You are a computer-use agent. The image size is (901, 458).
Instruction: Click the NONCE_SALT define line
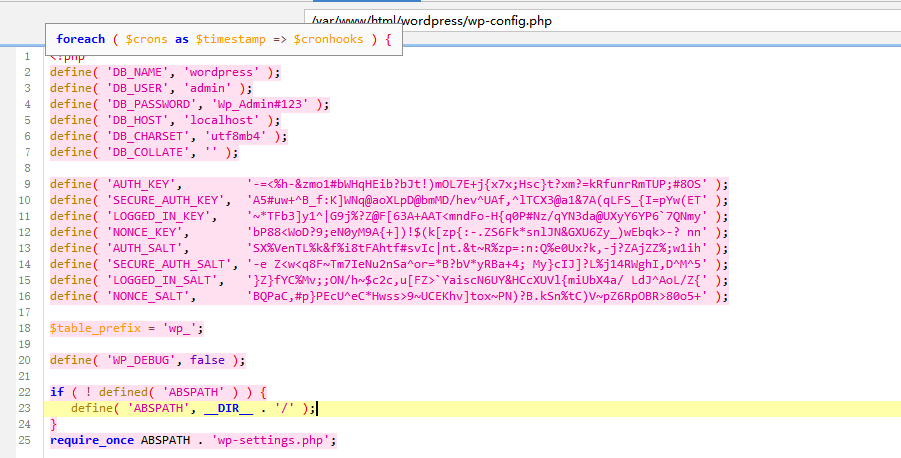point(389,296)
